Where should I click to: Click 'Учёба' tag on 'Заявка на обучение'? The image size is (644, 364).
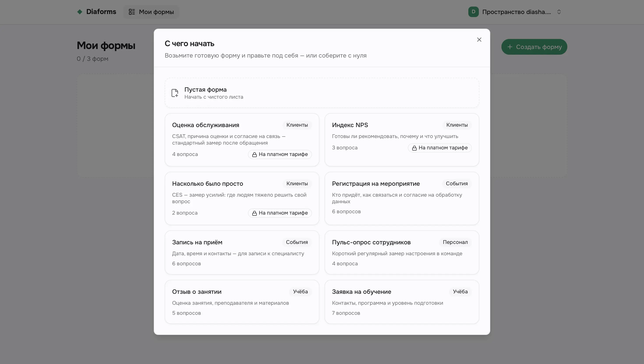(x=460, y=292)
